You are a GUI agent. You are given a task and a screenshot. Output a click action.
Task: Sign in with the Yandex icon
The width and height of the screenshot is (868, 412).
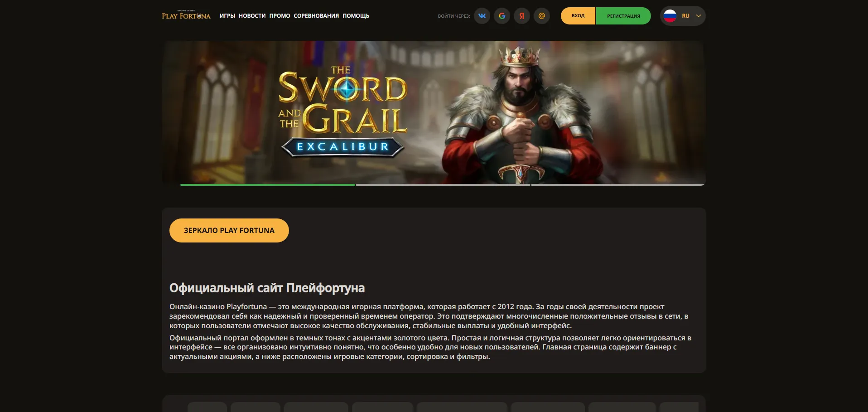coord(521,16)
